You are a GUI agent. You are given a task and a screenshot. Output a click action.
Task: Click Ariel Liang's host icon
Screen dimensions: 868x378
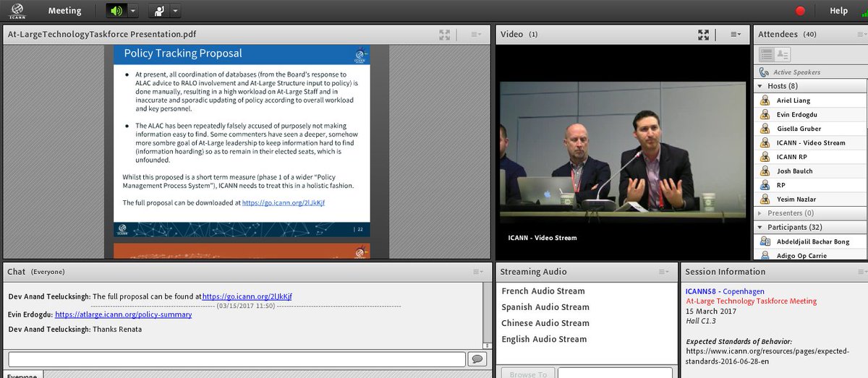(x=765, y=100)
